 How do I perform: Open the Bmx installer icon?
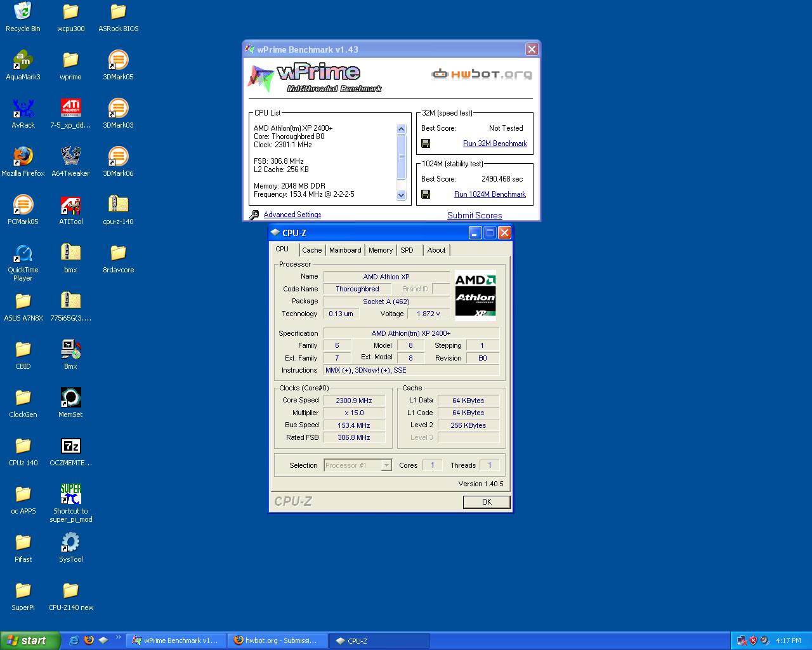tap(70, 355)
